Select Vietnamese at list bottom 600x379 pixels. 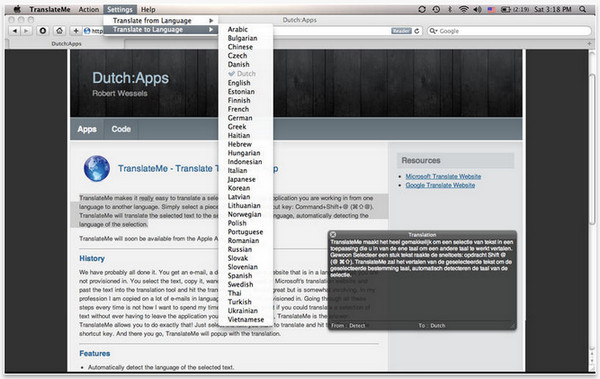click(x=245, y=319)
